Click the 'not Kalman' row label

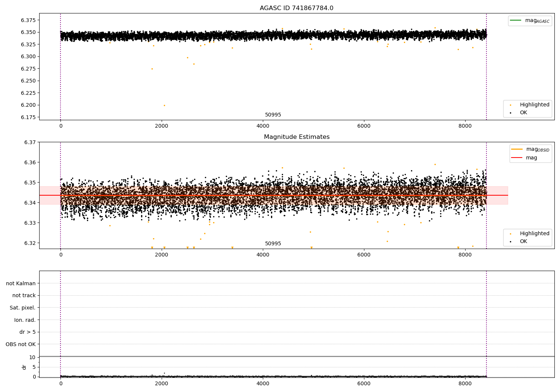(21, 283)
